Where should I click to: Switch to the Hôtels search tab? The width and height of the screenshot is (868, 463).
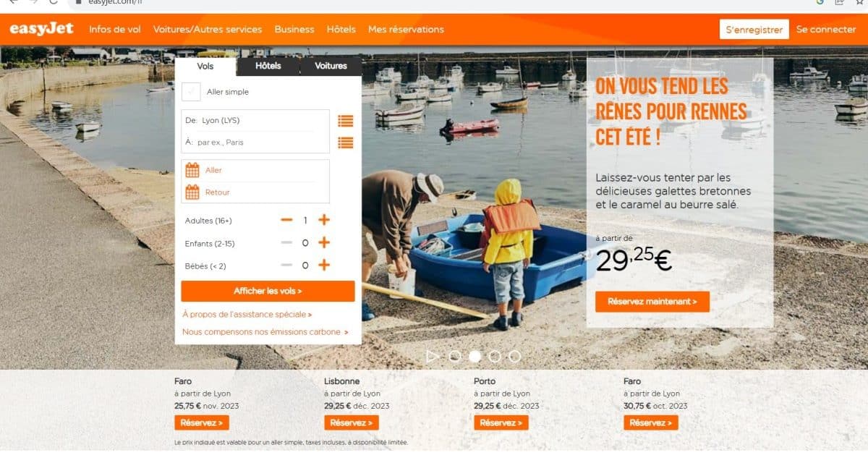[x=268, y=66]
